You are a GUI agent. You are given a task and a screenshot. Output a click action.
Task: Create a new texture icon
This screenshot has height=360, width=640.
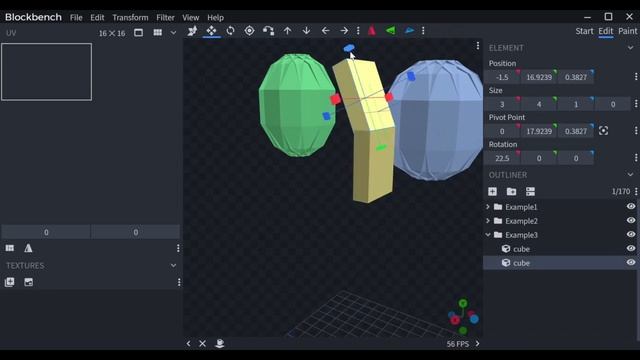pos(9,282)
